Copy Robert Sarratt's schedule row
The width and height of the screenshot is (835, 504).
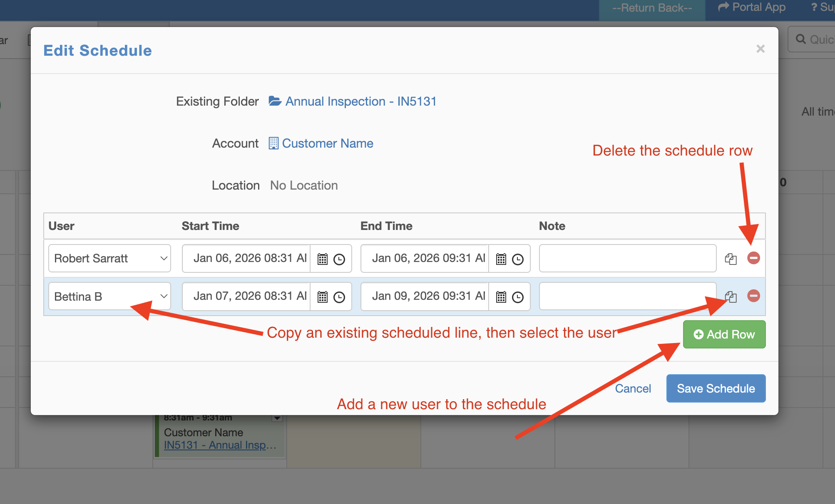click(x=731, y=259)
